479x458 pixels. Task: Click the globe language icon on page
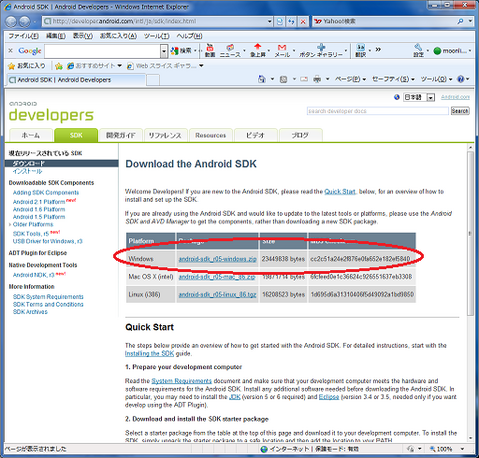(x=397, y=97)
